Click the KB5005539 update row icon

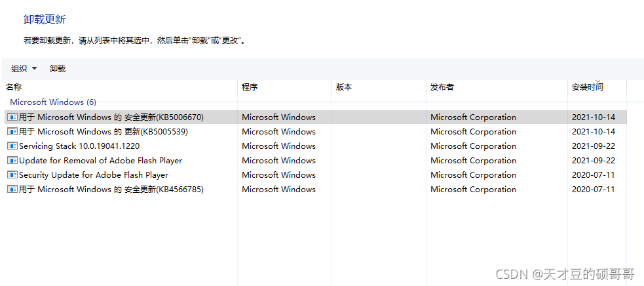point(12,132)
